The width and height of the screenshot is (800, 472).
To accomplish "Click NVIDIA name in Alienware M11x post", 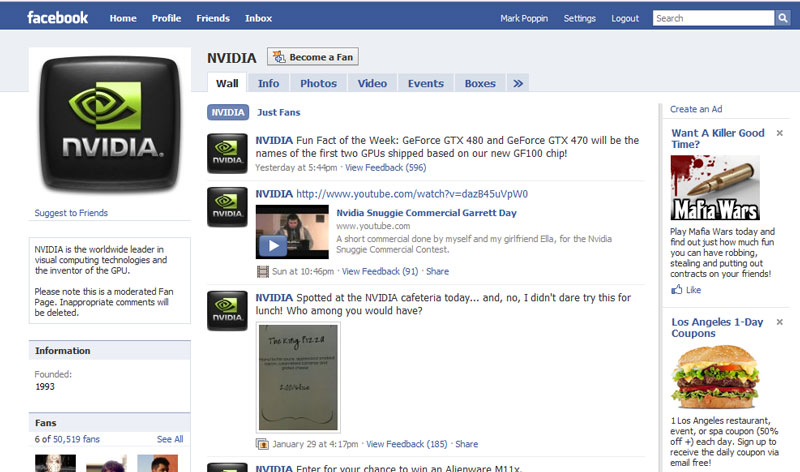I will click(x=274, y=468).
